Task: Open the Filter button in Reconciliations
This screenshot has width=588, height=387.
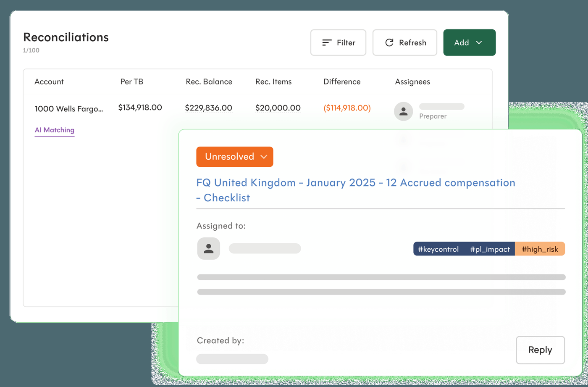Action: (338, 42)
